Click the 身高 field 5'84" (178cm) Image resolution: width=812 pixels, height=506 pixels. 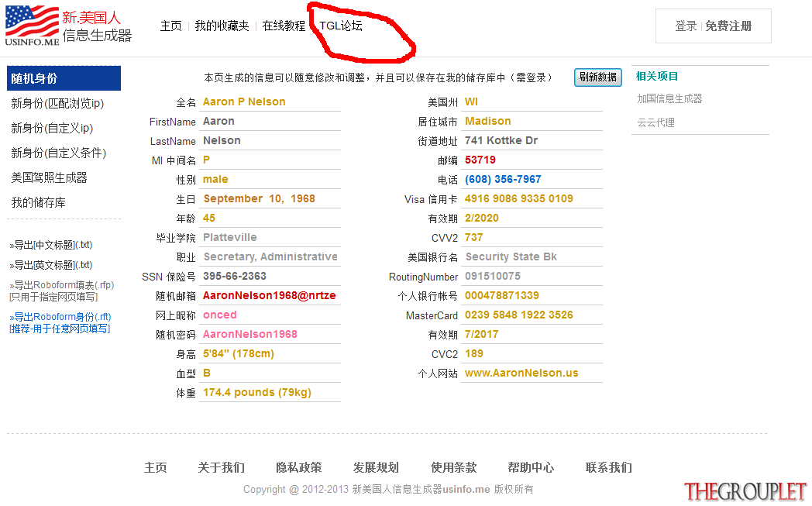click(270, 353)
